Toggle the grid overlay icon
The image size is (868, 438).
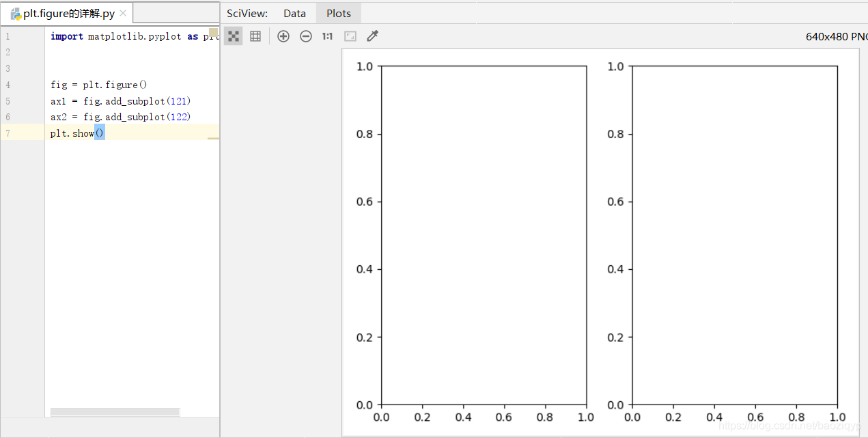[x=255, y=36]
